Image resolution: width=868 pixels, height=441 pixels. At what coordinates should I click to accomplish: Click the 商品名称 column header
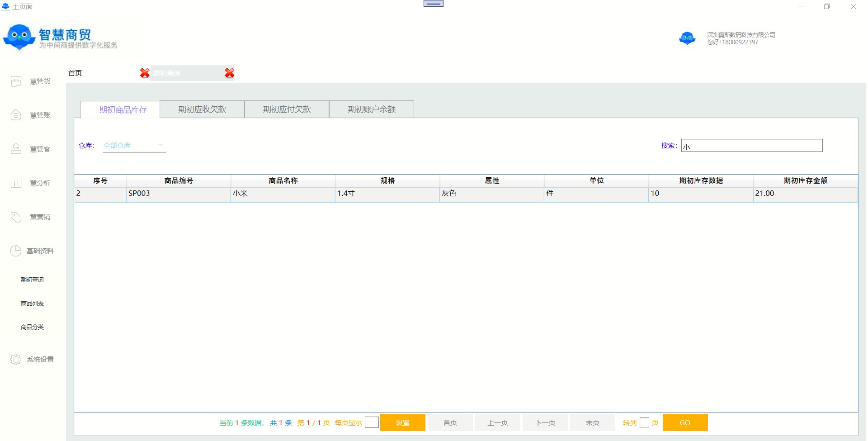(x=283, y=180)
